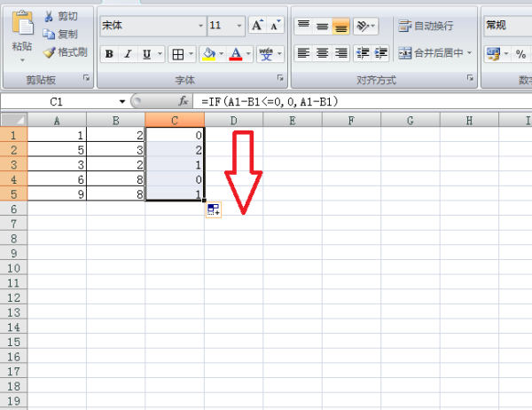Open the font size dropdown 11
Image resolution: width=532 pixels, height=410 pixels.
pos(239,26)
